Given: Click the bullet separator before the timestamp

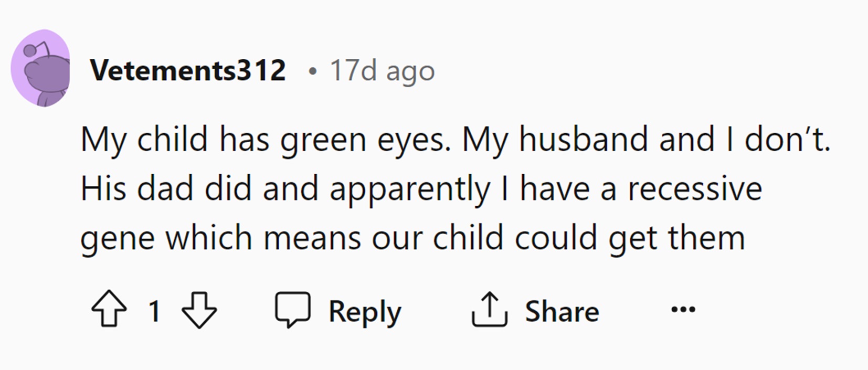Looking at the screenshot, I should point(313,71).
